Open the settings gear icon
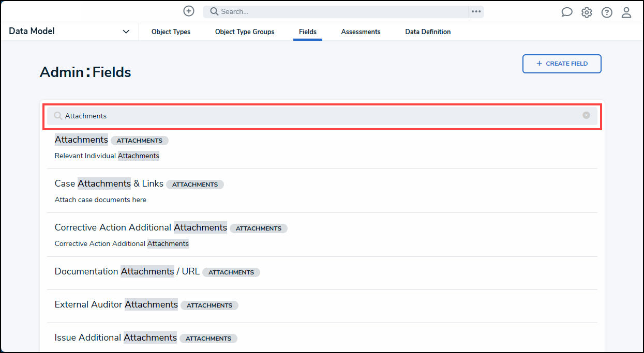The image size is (644, 353). click(x=587, y=12)
